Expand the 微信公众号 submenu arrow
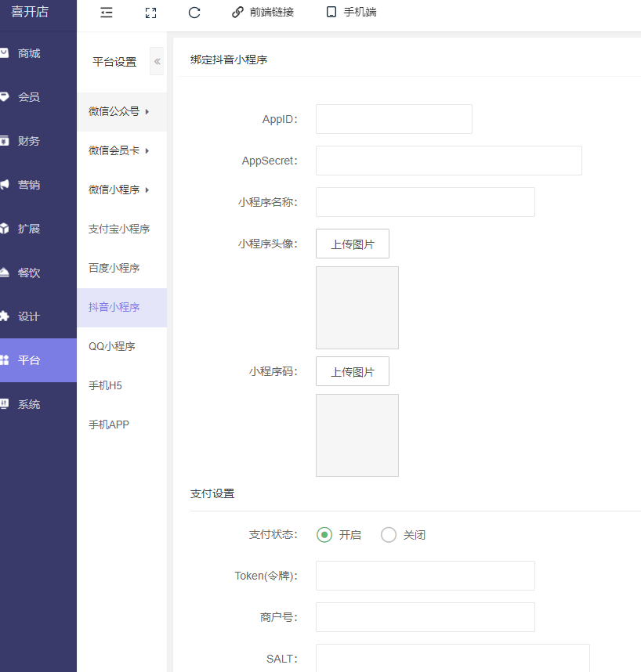Image resolution: width=641 pixels, height=672 pixels. coord(147,112)
